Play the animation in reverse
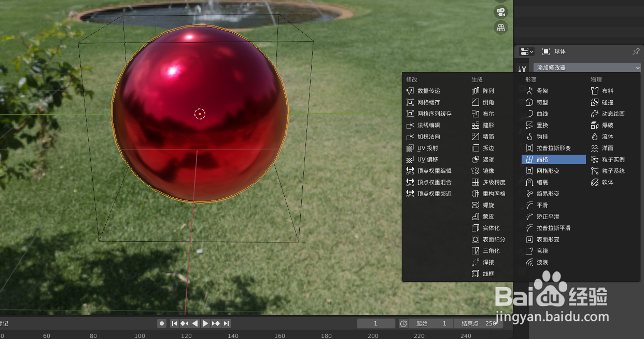This screenshot has width=644, height=339. pyautogui.click(x=194, y=323)
